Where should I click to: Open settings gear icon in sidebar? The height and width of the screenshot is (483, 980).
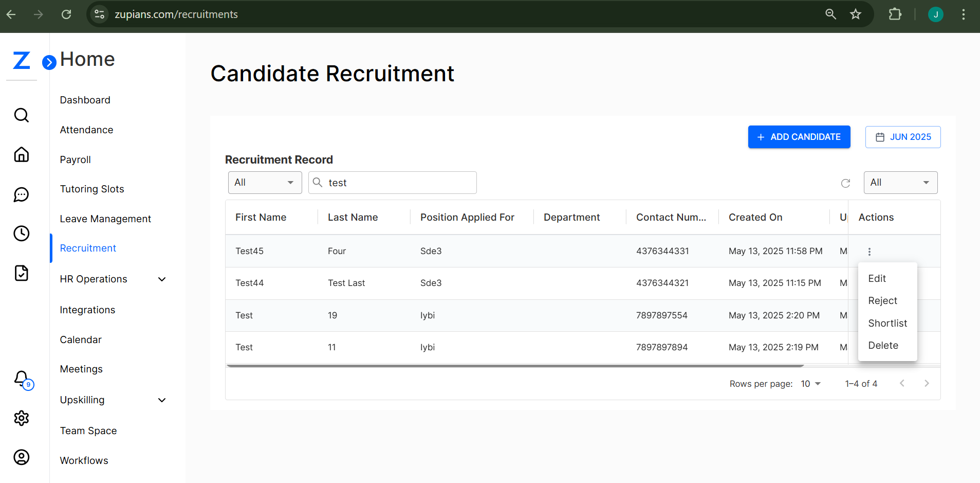pyautogui.click(x=21, y=418)
